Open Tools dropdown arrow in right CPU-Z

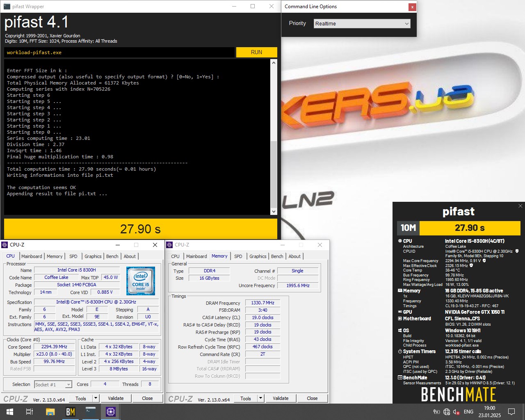(x=260, y=398)
